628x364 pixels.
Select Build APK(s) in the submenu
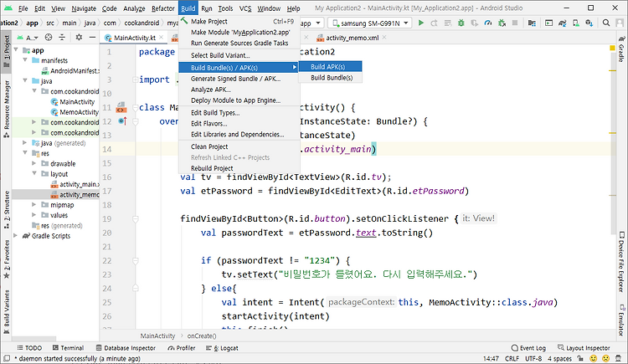point(331,66)
